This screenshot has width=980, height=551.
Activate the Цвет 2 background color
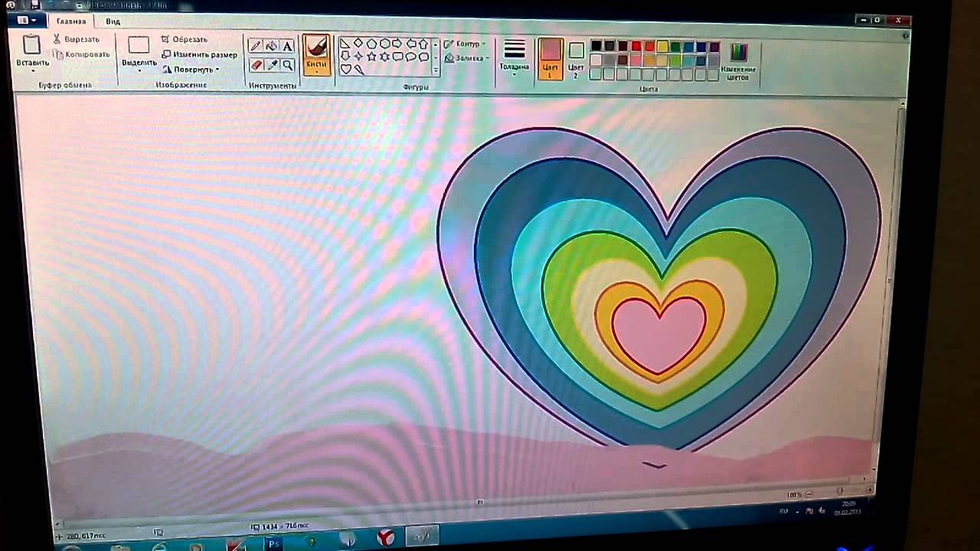577,60
